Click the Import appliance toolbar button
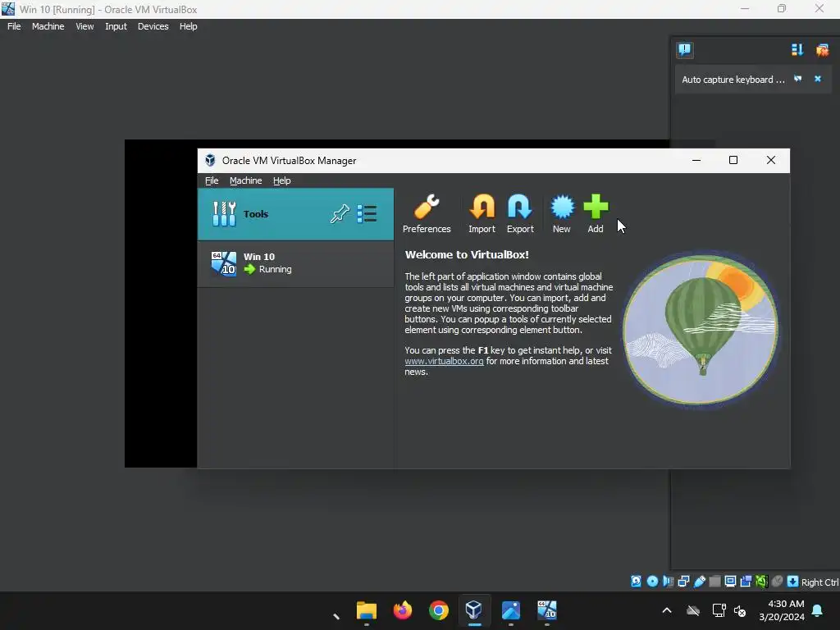This screenshot has width=840, height=630. 482,214
